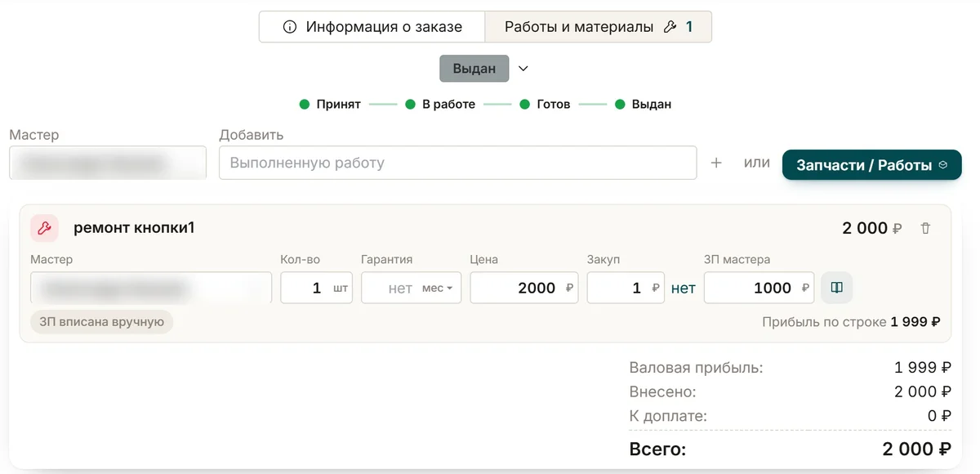Open the мес warranty unit dropdown
The height and width of the screenshot is (474, 980).
[x=439, y=288]
